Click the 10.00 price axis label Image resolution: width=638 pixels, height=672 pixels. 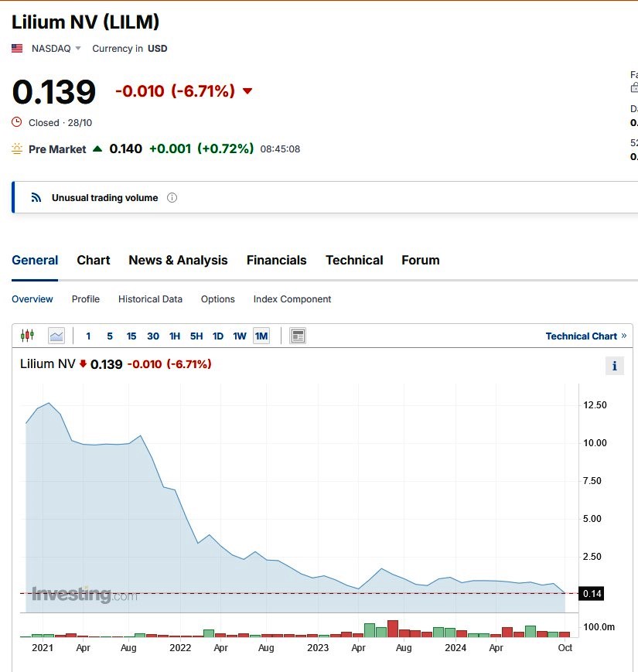pyautogui.click(x=595, y=442)
